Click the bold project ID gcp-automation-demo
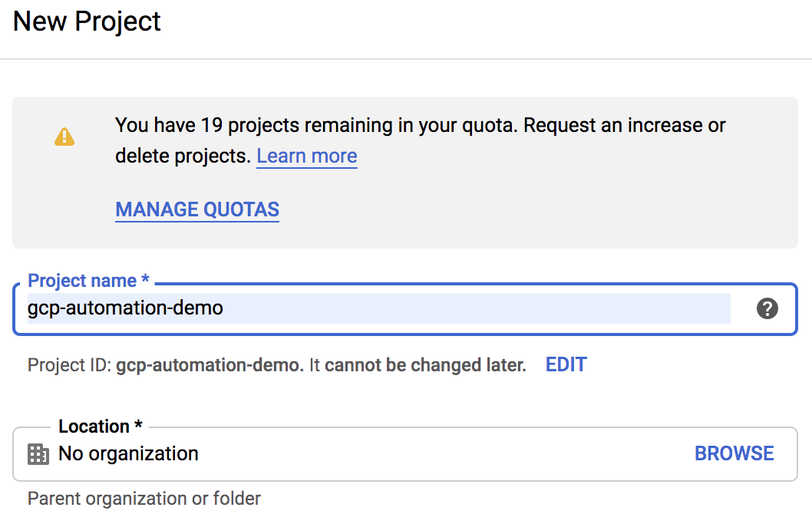 209,365
